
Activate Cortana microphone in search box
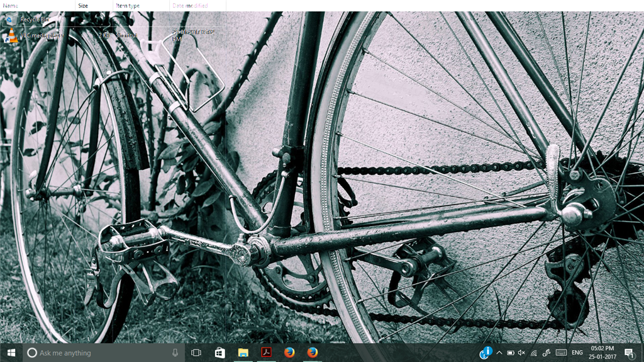click(175, 353)
